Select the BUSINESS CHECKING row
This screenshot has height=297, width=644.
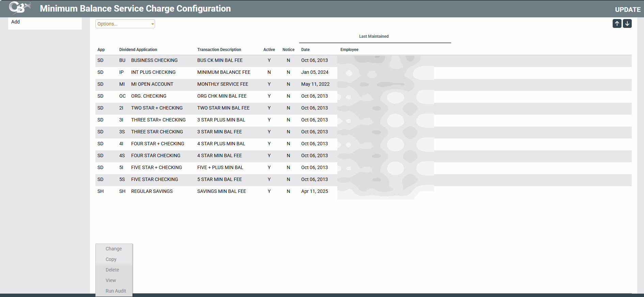(x=154, y=60)
